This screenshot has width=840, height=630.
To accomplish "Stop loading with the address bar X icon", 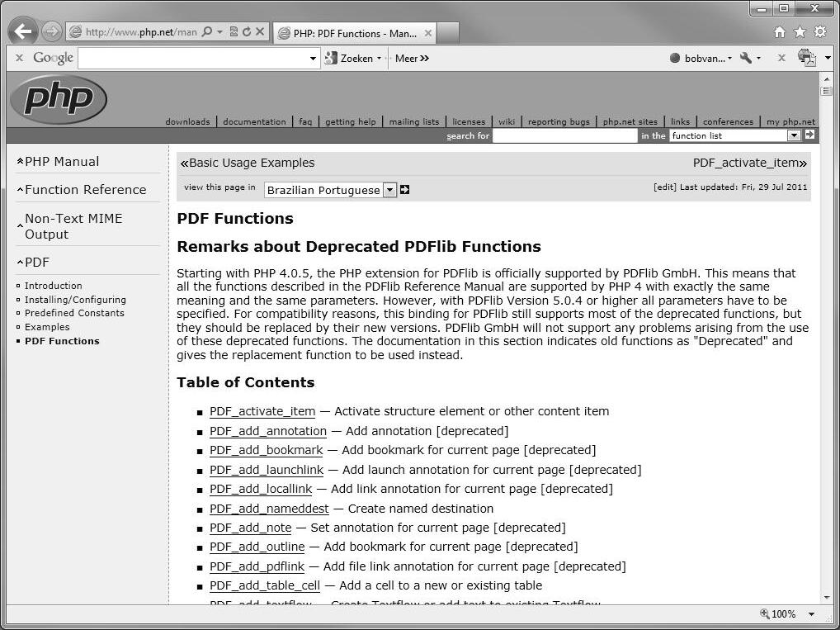I will pyautogui.click(x=260, y=31).
